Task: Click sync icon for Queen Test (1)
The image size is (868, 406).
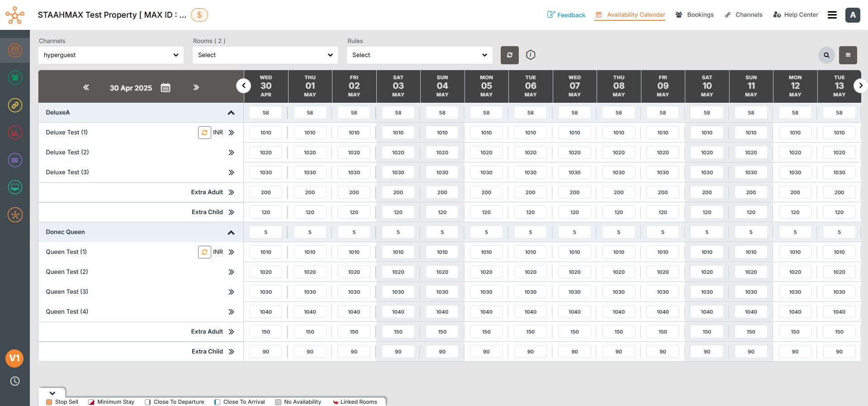Action: coord(204,252)
